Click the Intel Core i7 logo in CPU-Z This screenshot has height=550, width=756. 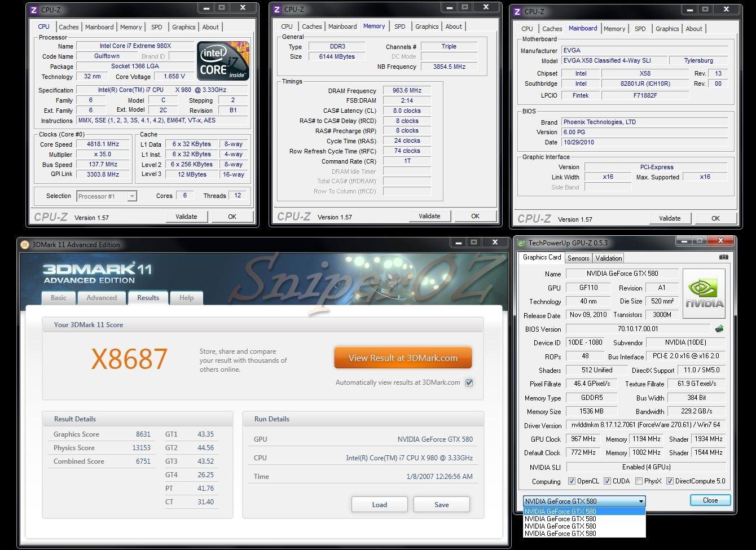tap(223, 61)
